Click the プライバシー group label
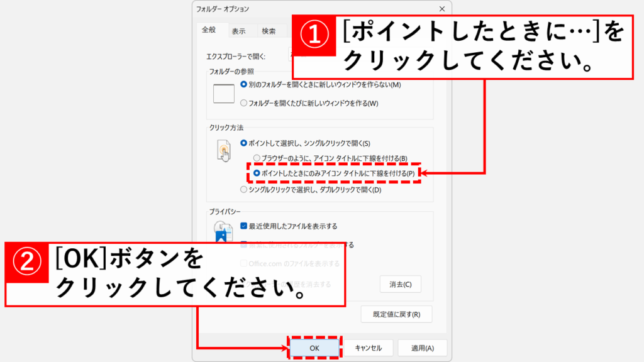644x362 pixels. 225,211
